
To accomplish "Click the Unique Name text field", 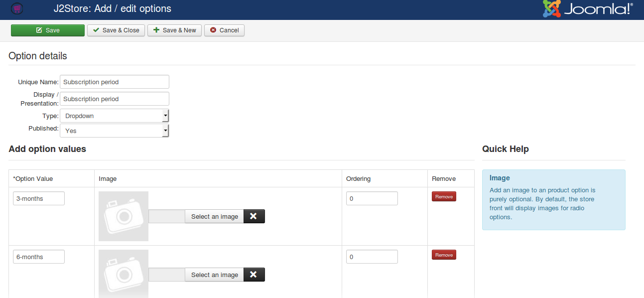I will click(114, 82).
